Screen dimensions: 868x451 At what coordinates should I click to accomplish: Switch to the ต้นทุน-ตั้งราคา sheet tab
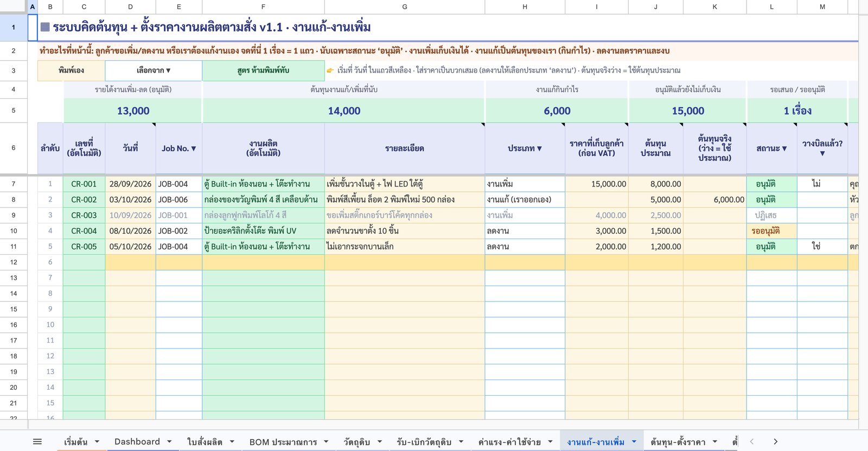coord(678,442)
